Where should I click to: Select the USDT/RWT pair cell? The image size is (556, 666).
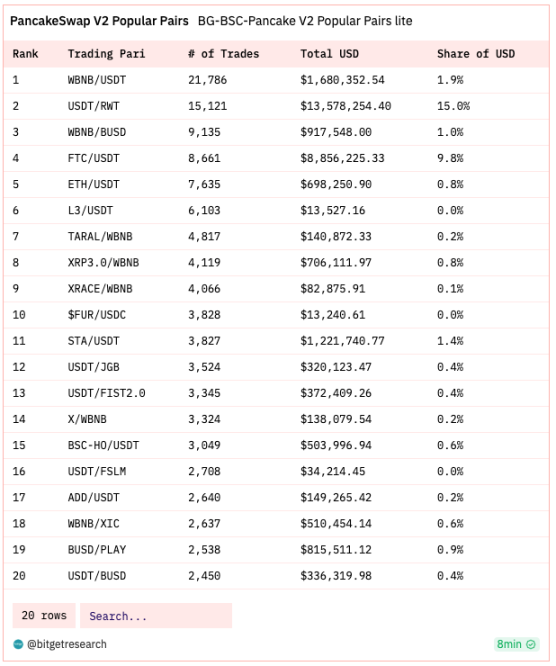93,106
